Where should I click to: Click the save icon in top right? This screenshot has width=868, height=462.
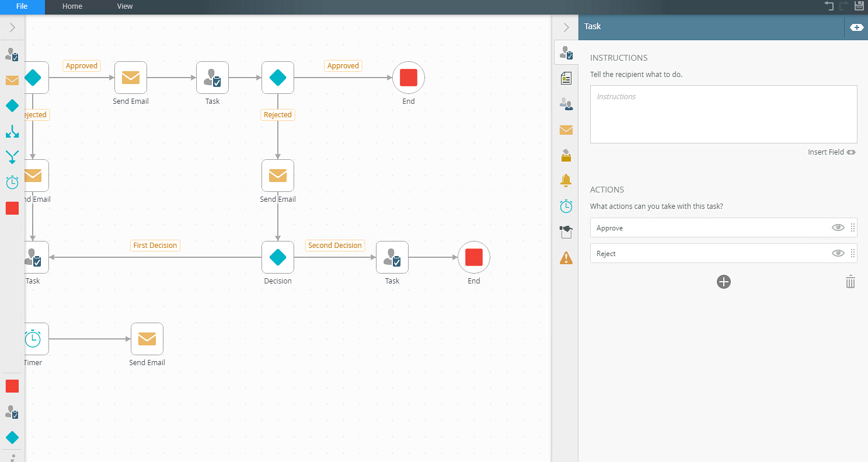(x=859, y=6)
